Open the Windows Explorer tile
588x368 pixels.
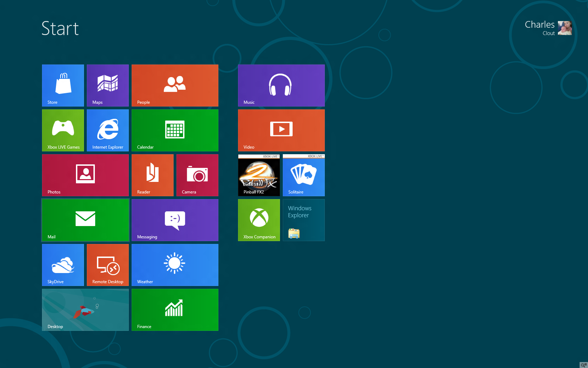pos(304,220)
